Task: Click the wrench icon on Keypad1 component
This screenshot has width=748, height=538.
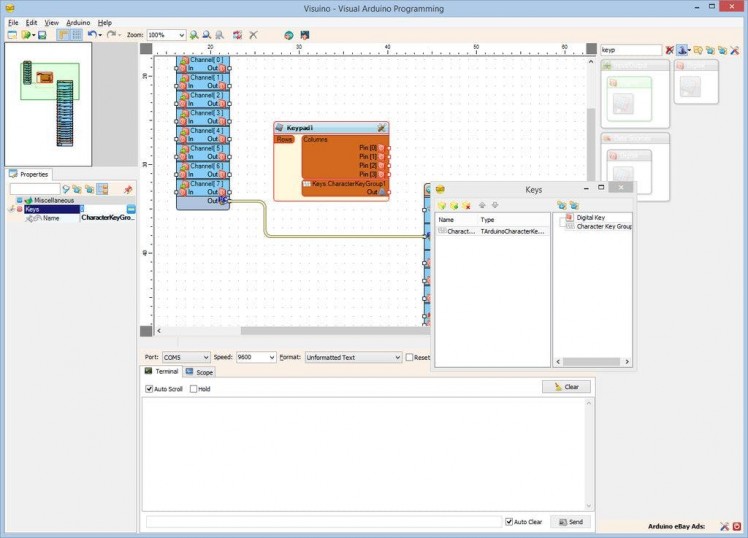Action: point(382,128)
